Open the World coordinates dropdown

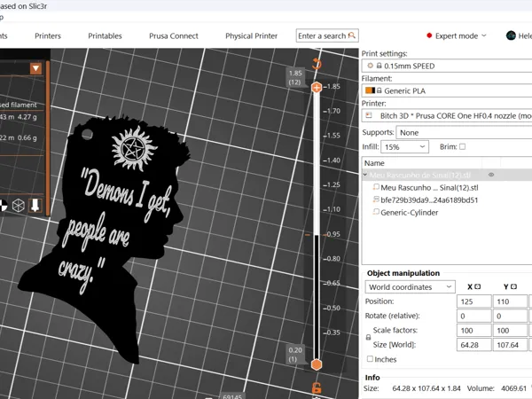click(411, 287)
